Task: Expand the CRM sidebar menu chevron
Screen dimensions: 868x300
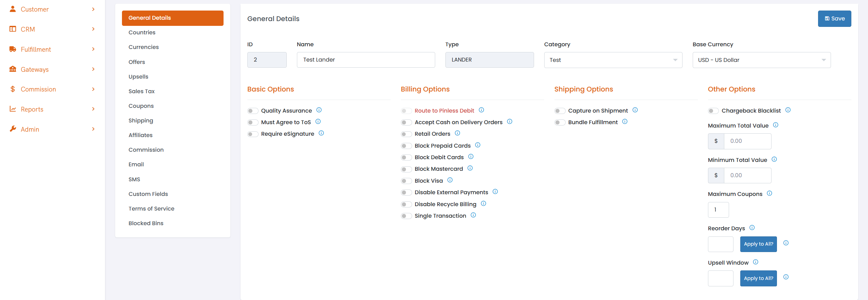Action: 93,29
